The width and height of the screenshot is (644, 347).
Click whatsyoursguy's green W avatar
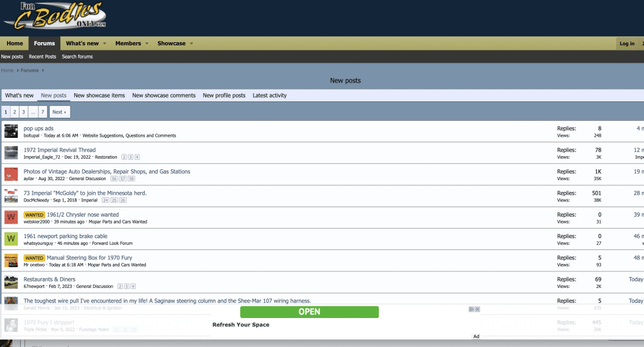coord(11,239)
